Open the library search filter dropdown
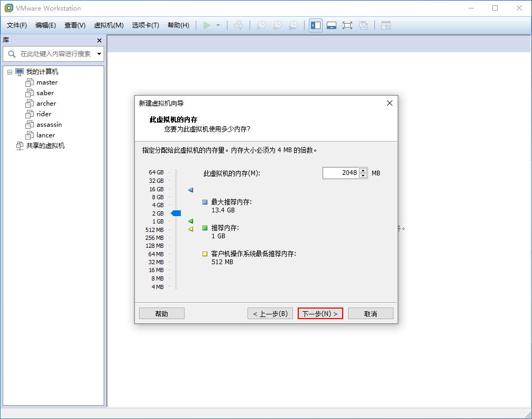The image size is (532, 419). pyautogui.click(x=99, y=54)
